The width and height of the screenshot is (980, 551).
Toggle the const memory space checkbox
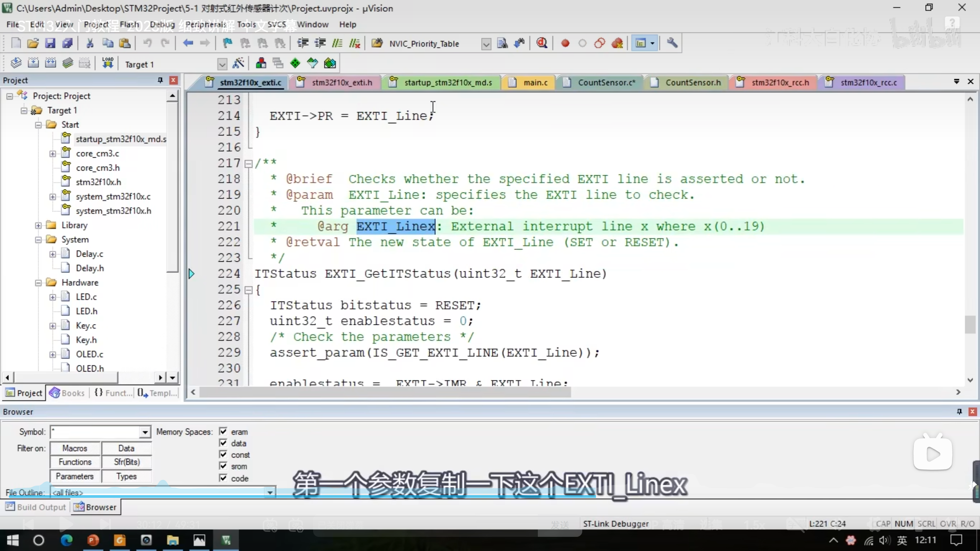pos(223,455)
